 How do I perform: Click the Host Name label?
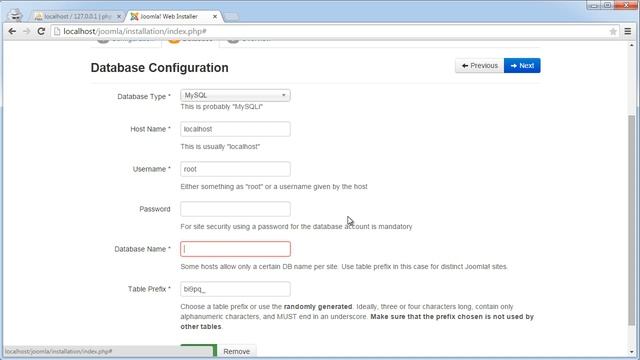pos(150,129)
